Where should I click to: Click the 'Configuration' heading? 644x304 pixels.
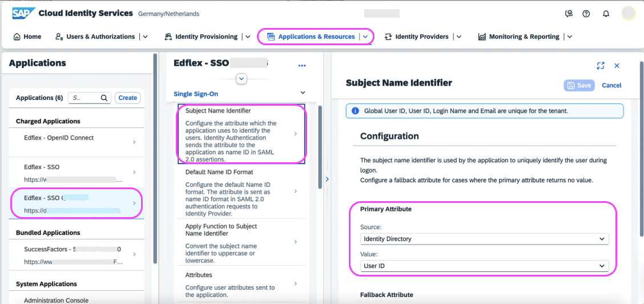pyautogui.click(x=389, y=136)
